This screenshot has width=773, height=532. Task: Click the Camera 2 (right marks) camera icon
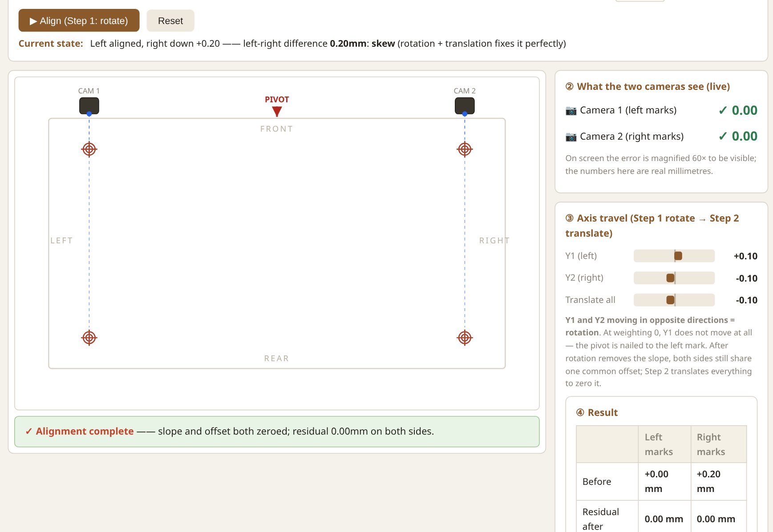(x=571, y=137)
